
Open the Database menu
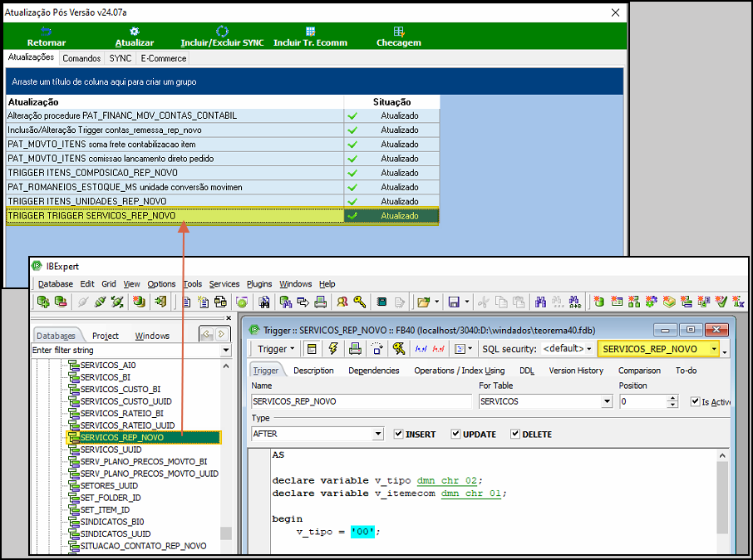[x=56, y=284]
